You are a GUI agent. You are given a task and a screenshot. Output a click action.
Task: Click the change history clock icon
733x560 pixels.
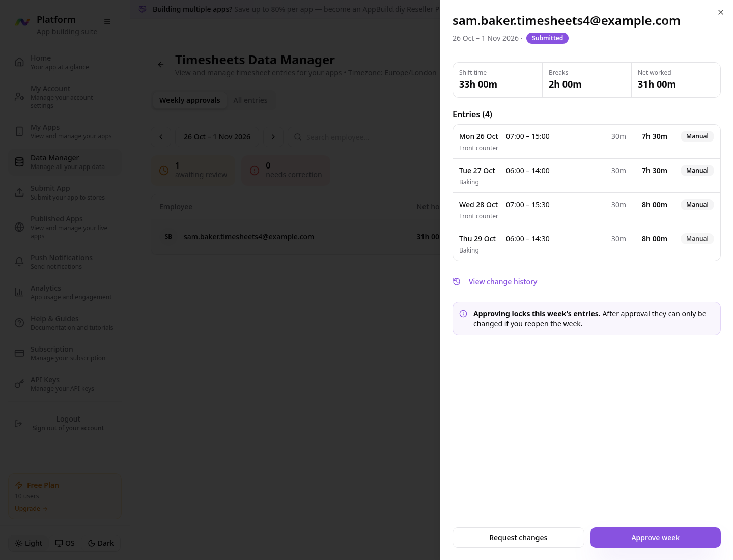click(457, 282)
